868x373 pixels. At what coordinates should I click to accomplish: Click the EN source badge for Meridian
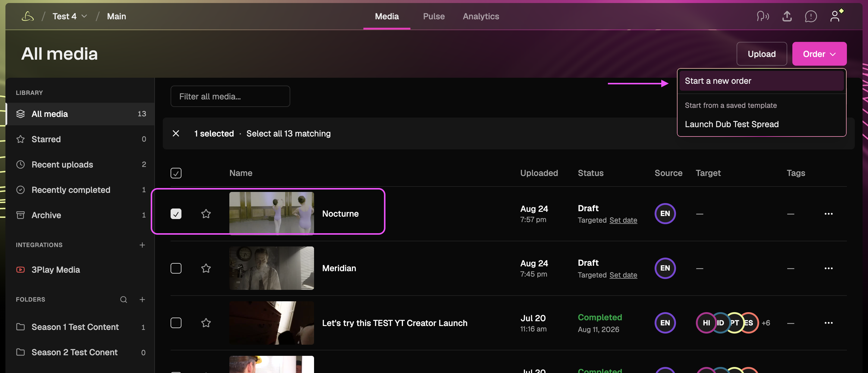(665, 268)
